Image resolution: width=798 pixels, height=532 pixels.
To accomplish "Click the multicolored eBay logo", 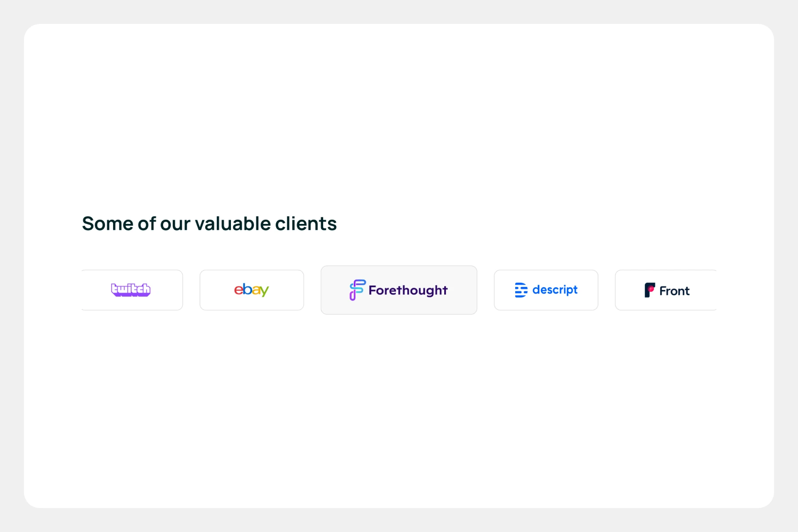I will click(251, 290).
